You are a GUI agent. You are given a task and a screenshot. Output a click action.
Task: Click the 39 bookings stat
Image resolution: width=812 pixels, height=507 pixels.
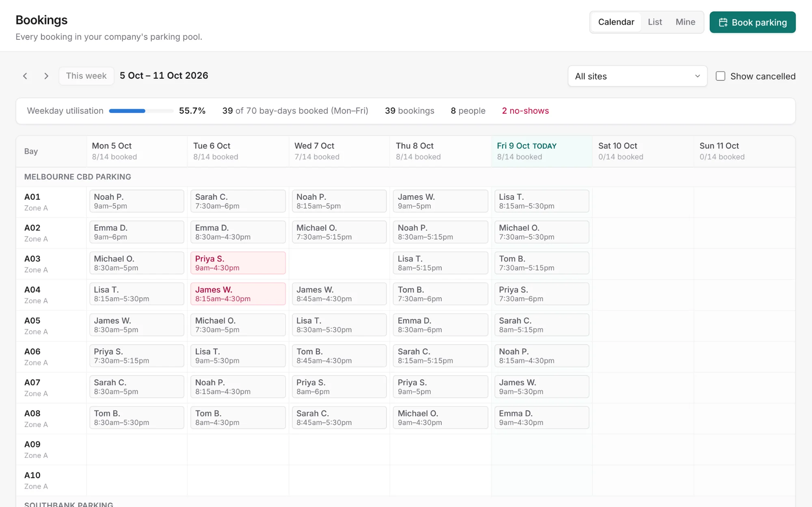409,111
